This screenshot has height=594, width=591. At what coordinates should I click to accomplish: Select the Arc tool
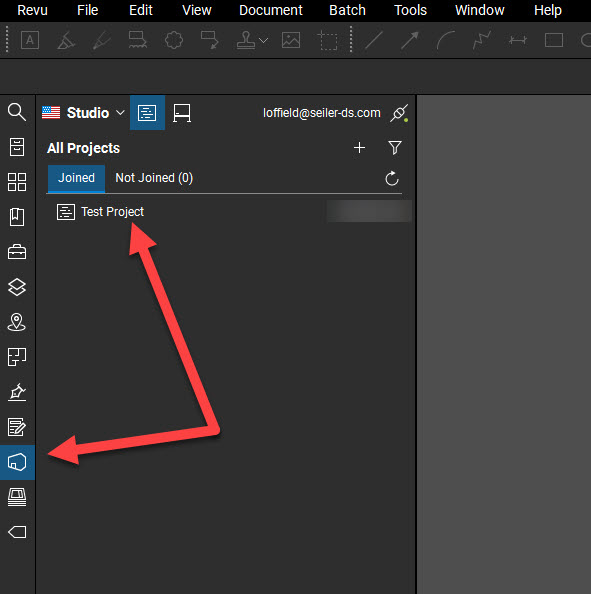pyautogui.click(x=446, y=40)
